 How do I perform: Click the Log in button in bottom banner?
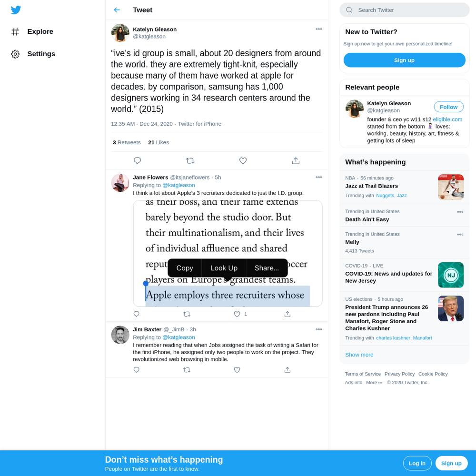click(417, 463)
